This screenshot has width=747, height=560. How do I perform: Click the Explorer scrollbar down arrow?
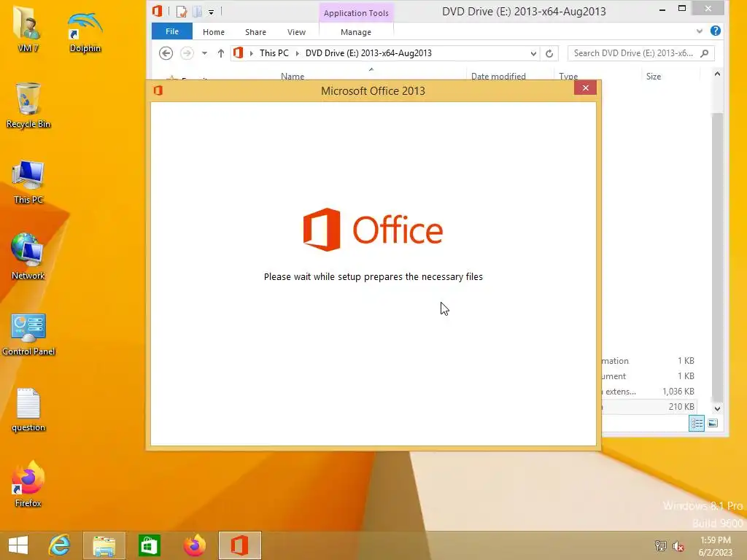coord(717,408)
